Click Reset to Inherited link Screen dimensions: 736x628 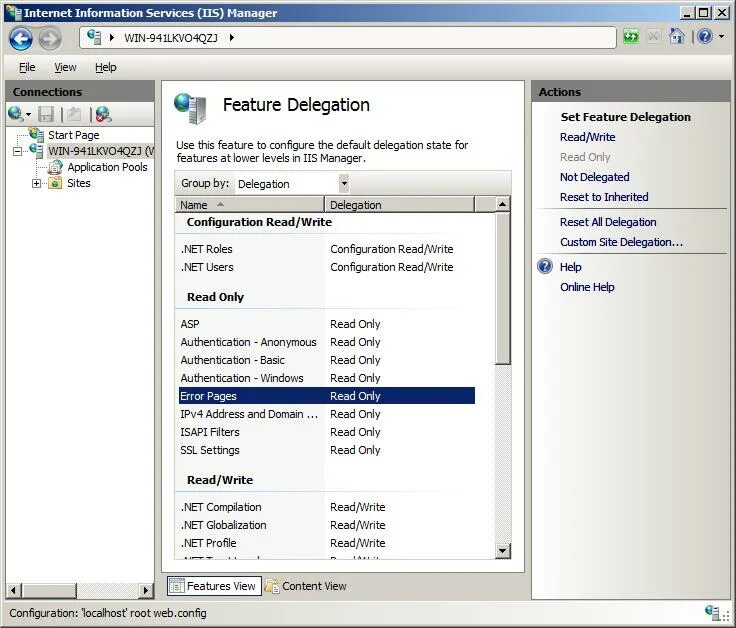(x=604, y=197)
